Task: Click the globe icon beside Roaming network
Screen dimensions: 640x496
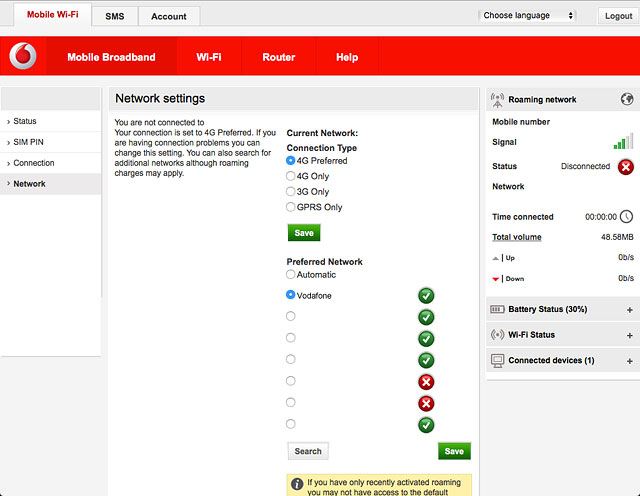Action: coord(627,99)
